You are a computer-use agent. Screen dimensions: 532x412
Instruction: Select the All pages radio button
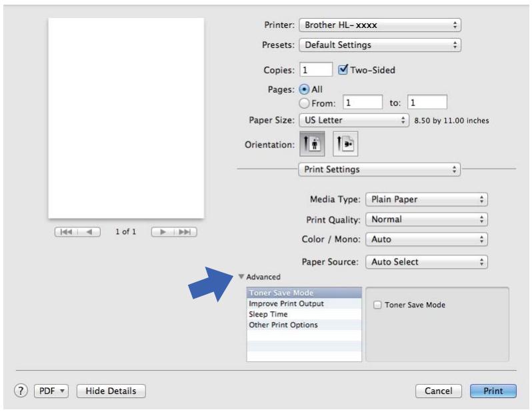point(304,89)
